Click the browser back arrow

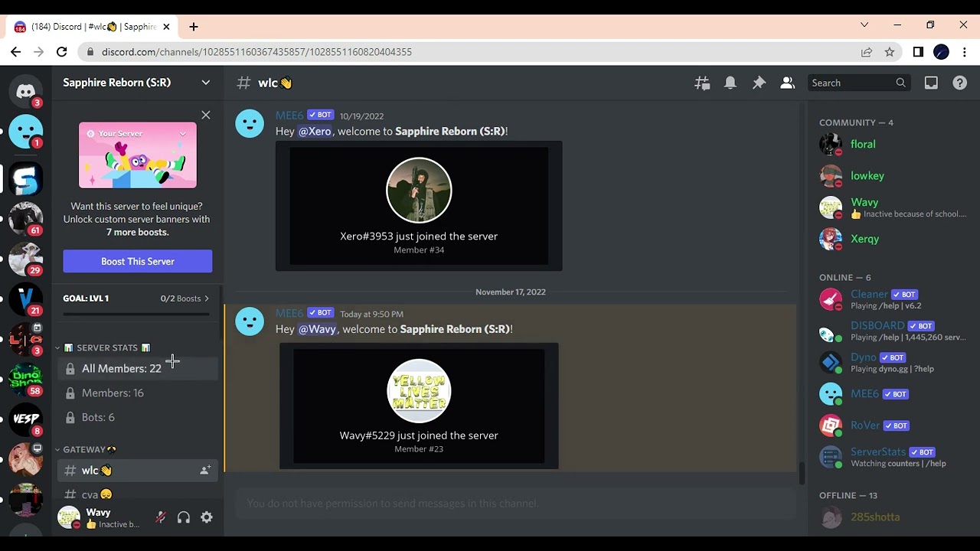(x=16, y=52)
